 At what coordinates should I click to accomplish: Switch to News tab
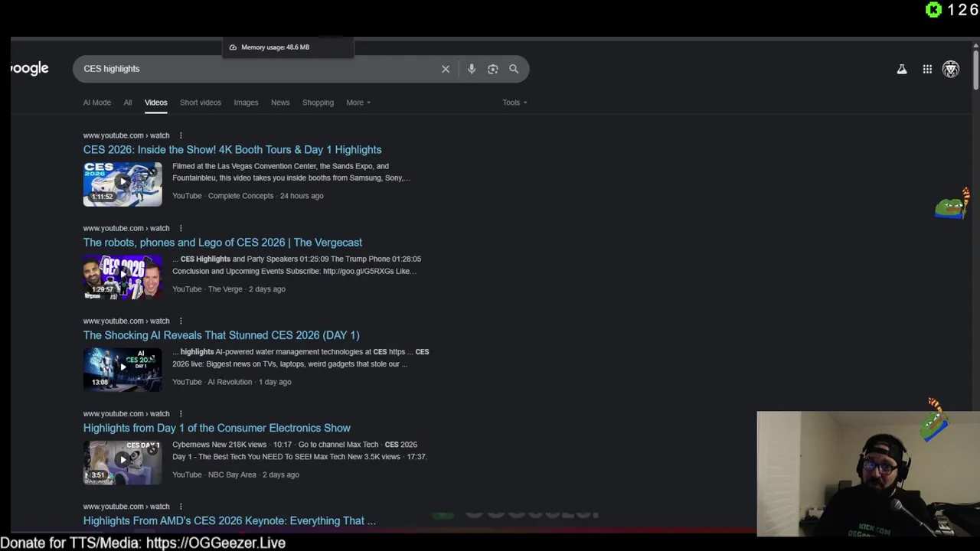(280, 103)
